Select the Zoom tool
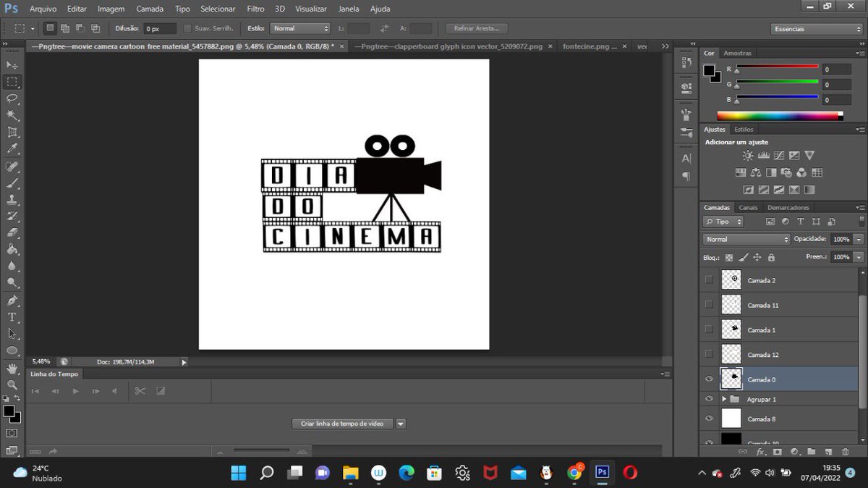The image size is (868, 488). pos(12,384)
